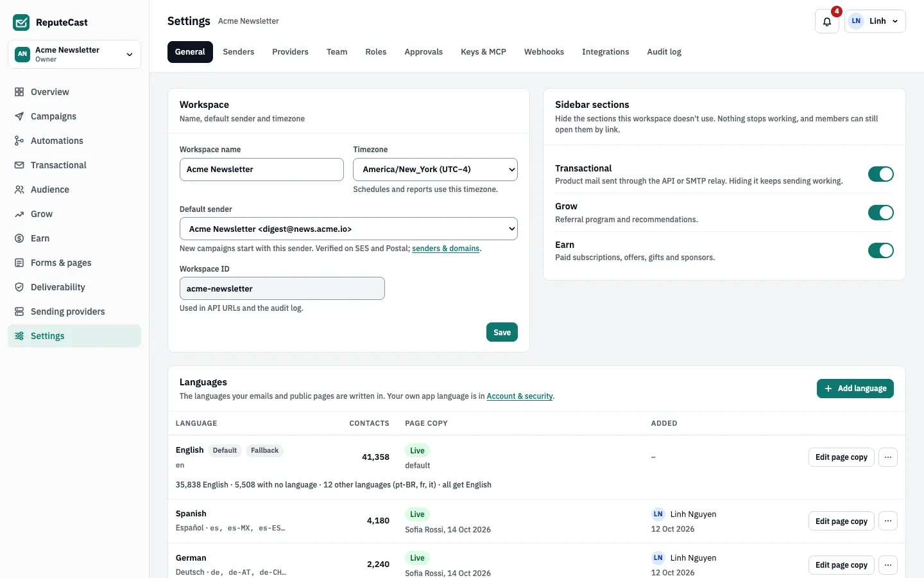Open Deliverability in the sidebar

[74, 287]
